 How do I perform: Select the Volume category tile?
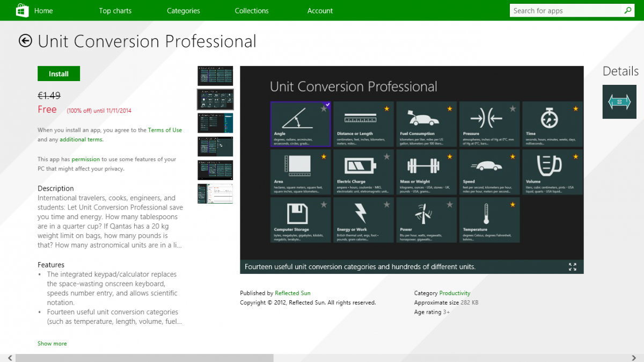[552, 172]
